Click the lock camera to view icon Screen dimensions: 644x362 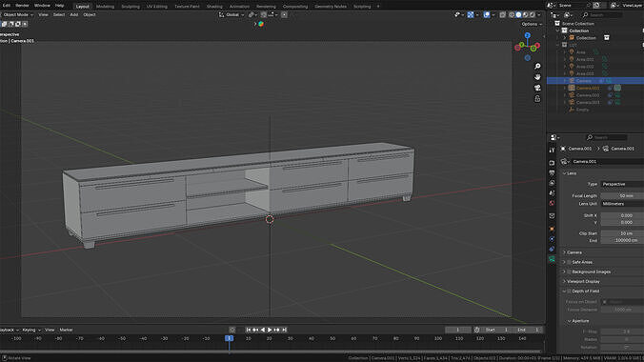[x=537, y=99]
